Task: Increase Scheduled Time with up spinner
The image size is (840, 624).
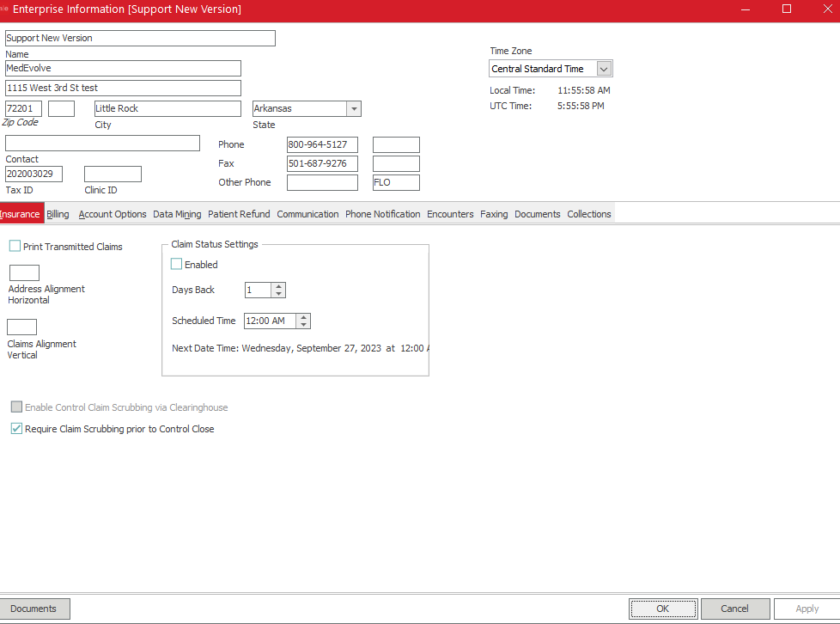Action: click(x=303, y=316)
